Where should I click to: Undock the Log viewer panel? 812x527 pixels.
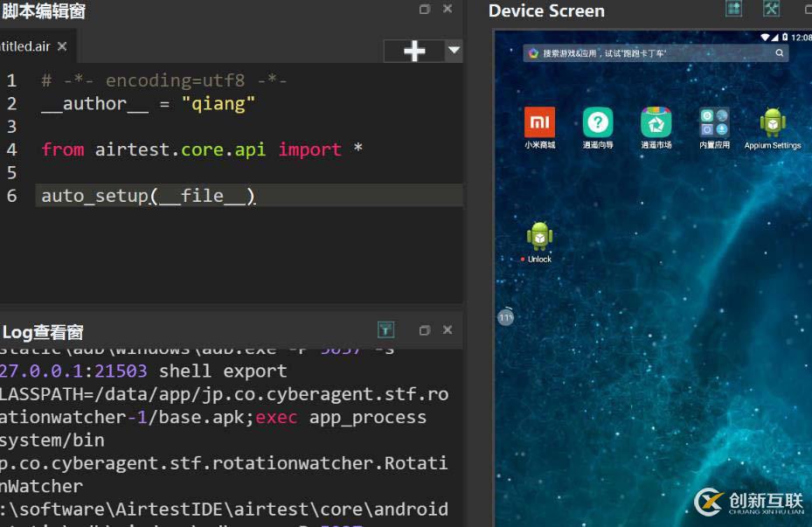(425, 330)
